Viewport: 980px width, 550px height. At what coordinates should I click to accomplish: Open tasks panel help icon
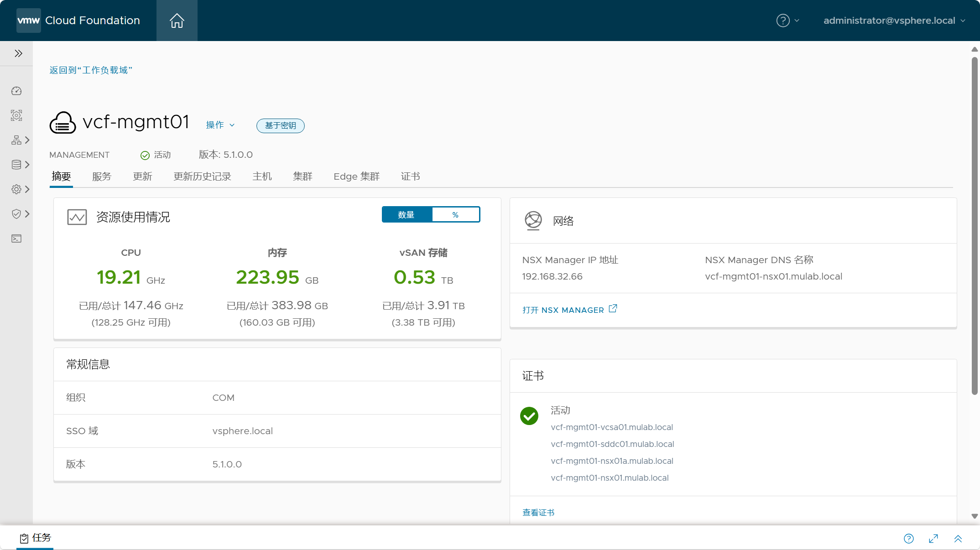point(909,539)
